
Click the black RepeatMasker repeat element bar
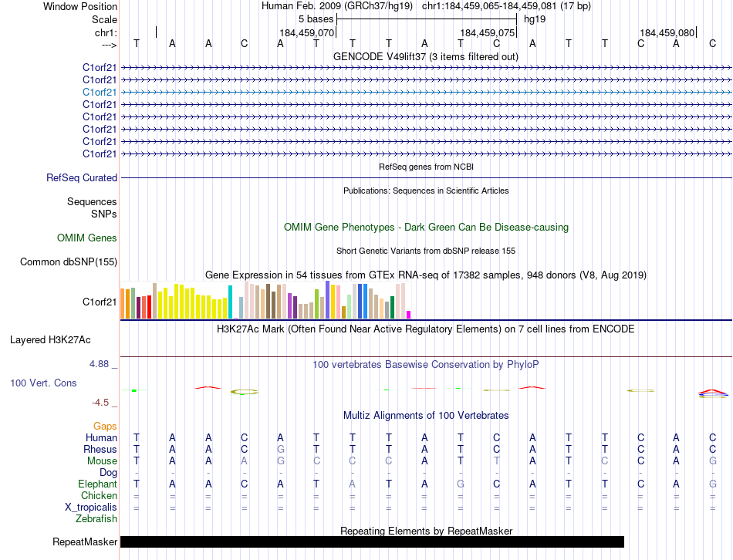pyautogui.click(x=372, y=541)
